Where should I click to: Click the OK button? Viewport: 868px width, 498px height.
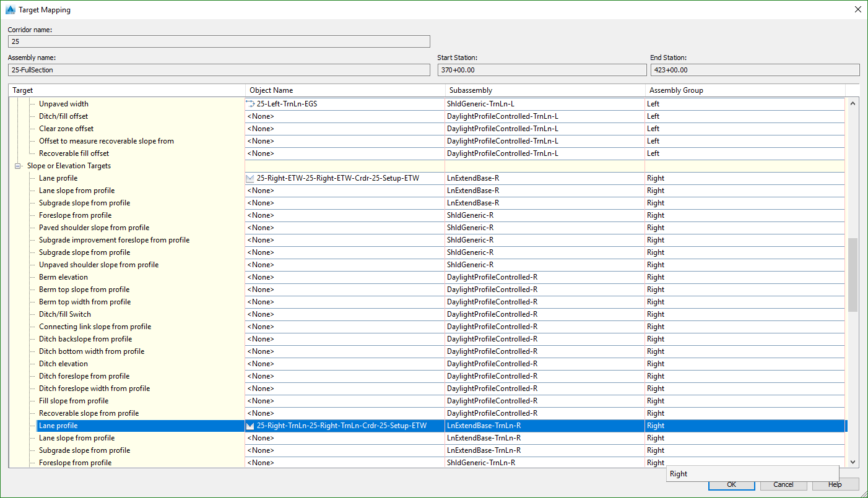click(x=731, y=484)
